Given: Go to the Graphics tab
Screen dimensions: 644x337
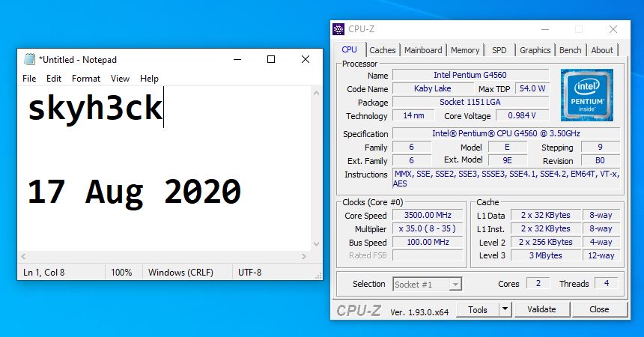Looking at the screenshot, I should pyautogui.click(x=535, y=50).
